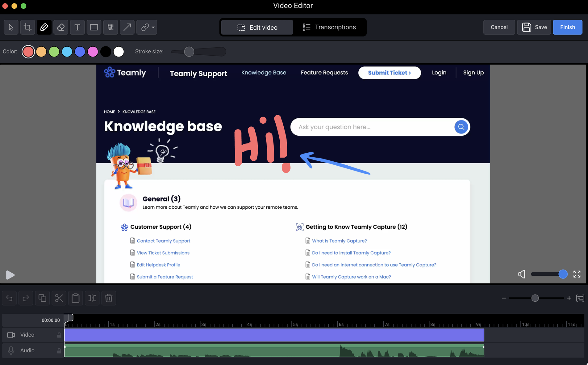This screenshot has width=588, height=365.
Task: Select the Eraser tool
Action: coord(61,27)
